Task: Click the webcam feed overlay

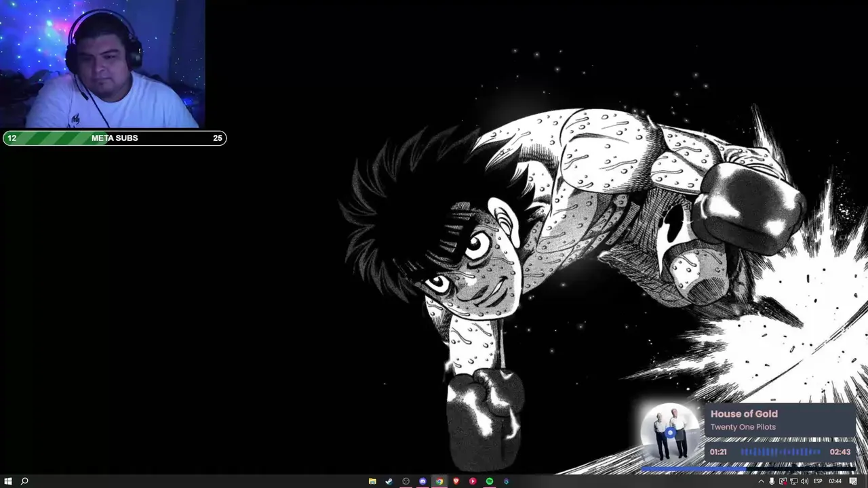Action: point(102,64)
